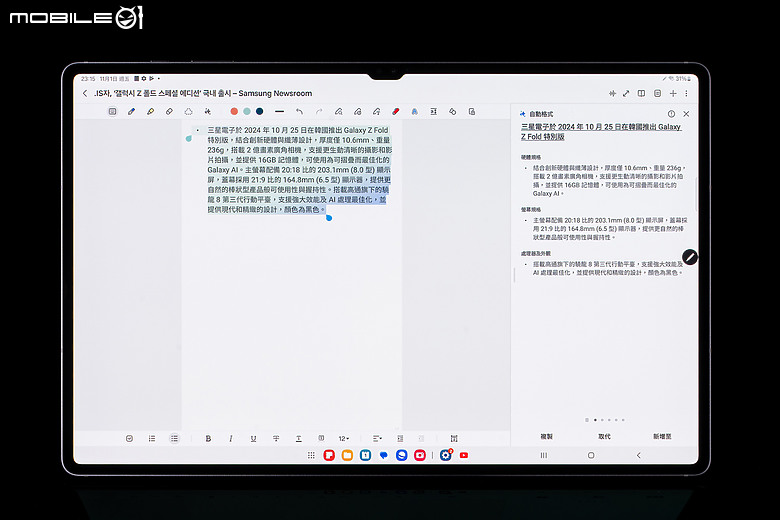Increase the paragraph indent
780x520 pixels.
400,438
